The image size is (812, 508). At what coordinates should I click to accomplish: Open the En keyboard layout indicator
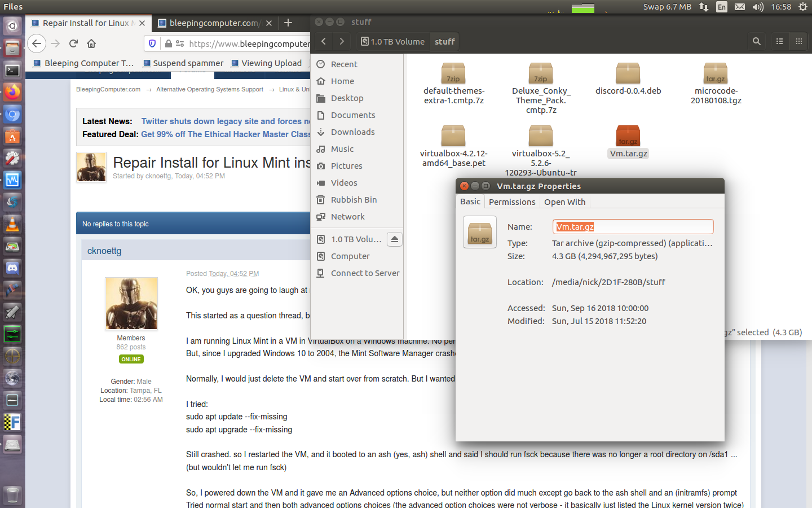tap(722, 7)
